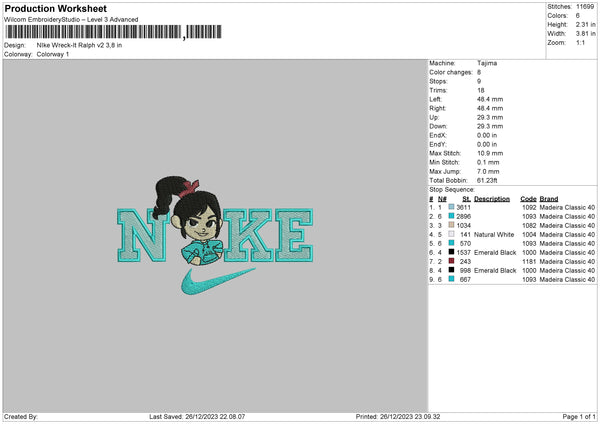
Task: Choose the black swatch beside 1537 stitches
Action: point(451,252)
